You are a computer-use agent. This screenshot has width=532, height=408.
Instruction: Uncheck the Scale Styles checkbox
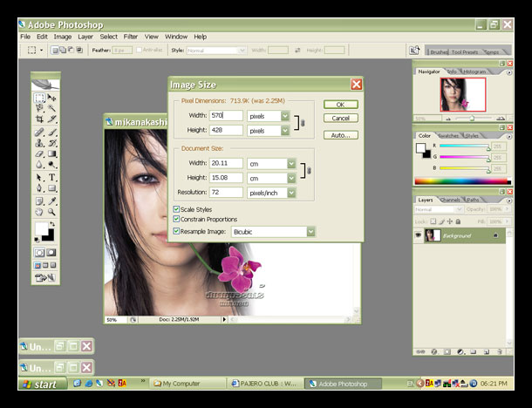(177, 209)
